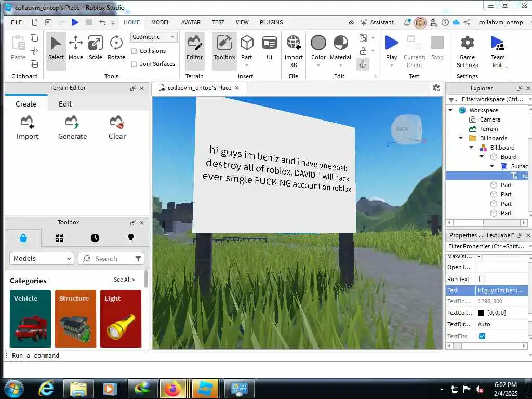Select Terrain in Explorer
This screenshot has height=399, width=532.
click(x=488, y=129)
